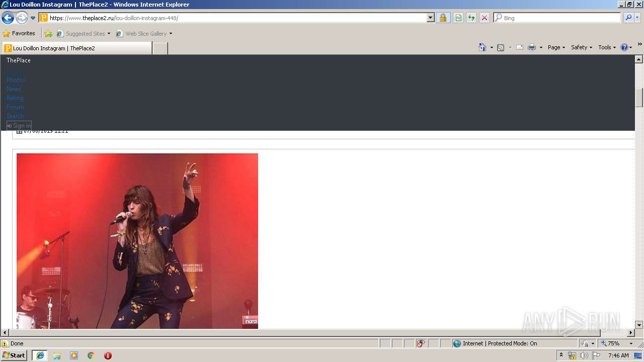Open search provider dropdown arrow

637,18
